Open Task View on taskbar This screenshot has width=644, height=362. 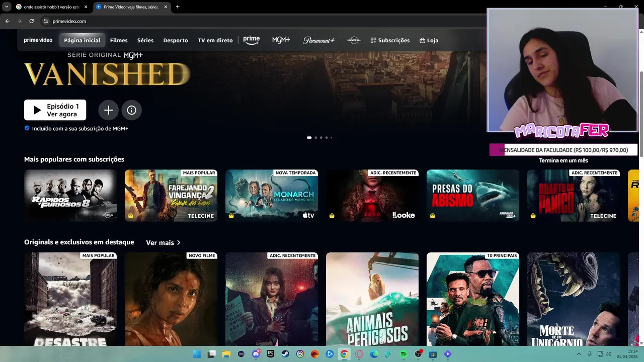pyautogui.click(x=212, y=354)
